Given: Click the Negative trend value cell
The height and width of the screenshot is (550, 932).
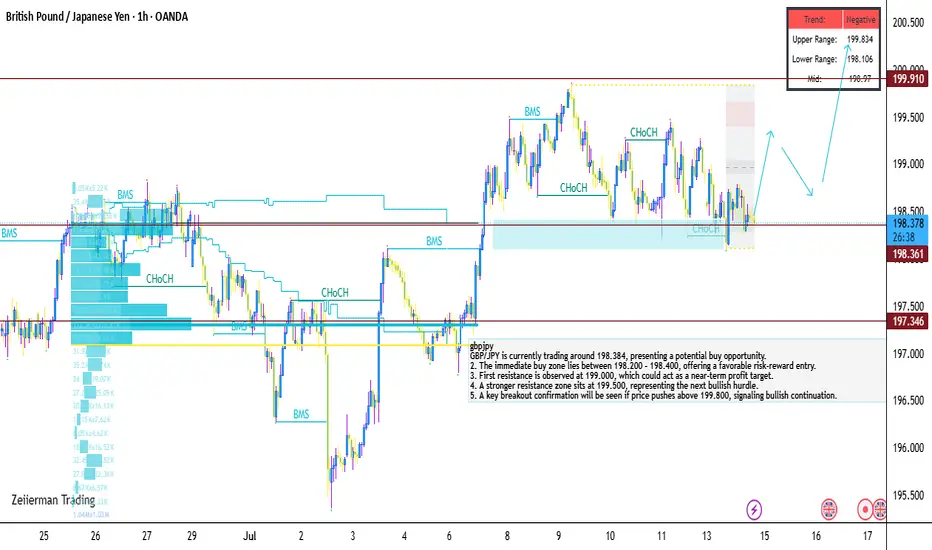Looking at the screenshot, I should 860,20.
